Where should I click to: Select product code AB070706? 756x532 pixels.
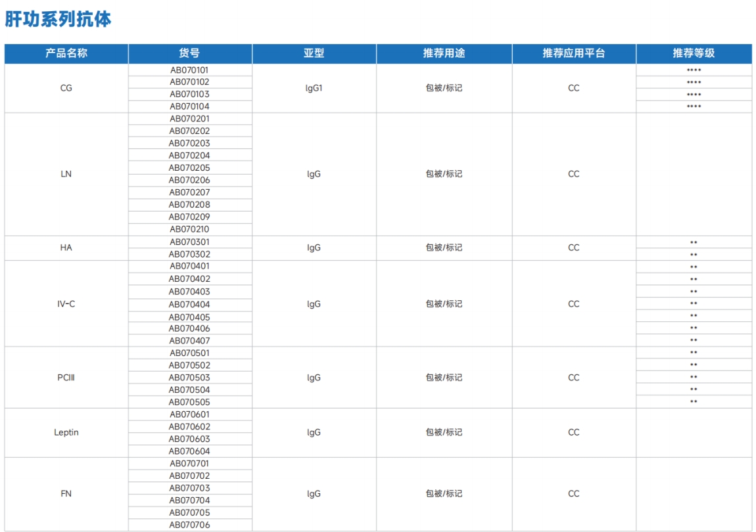click(189, 525)
